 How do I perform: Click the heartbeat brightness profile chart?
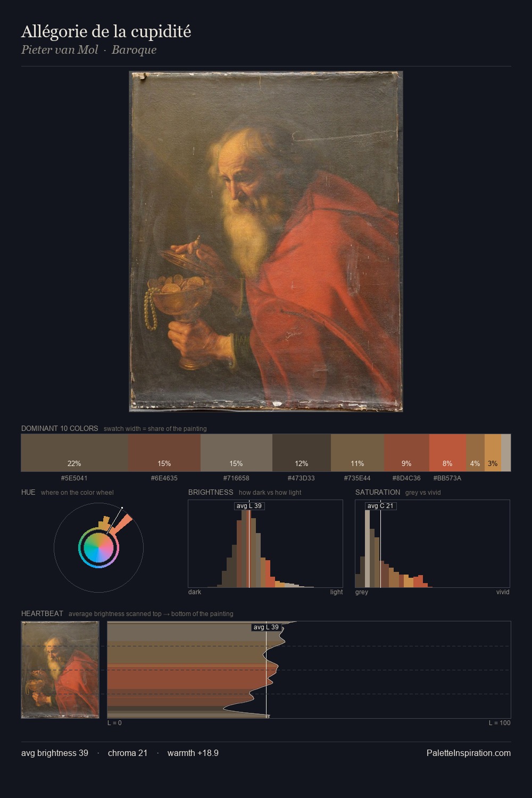[309, 670]
